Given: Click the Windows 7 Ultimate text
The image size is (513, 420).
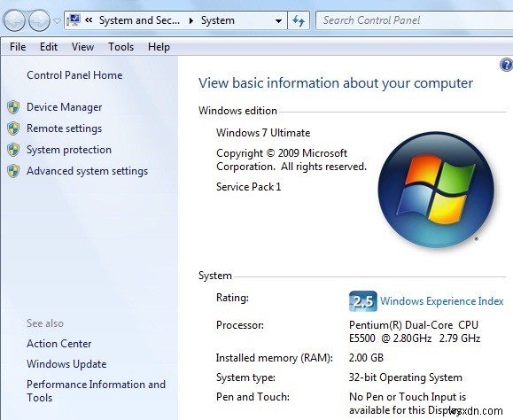Looking at the screenshot, I should tap(263, 133).
